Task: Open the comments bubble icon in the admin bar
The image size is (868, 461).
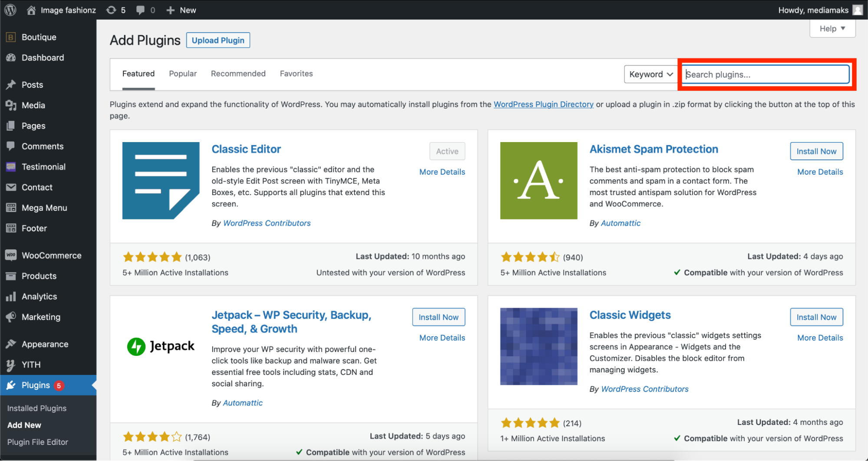Action: (x=140, y=10)
